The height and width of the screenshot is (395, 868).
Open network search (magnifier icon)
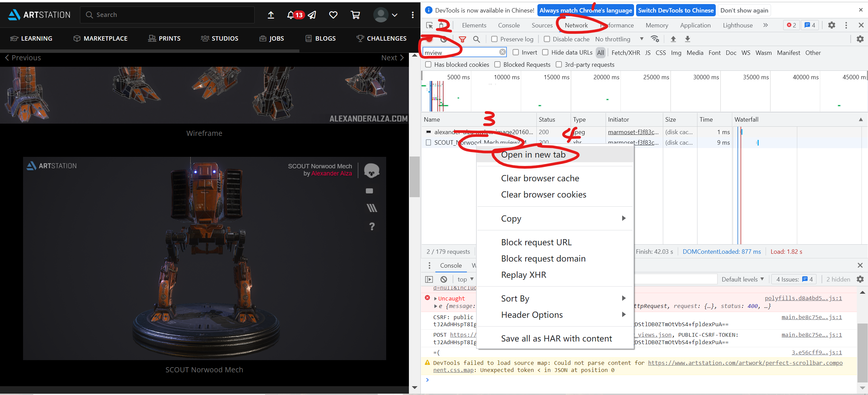click(x=477, y=39)
